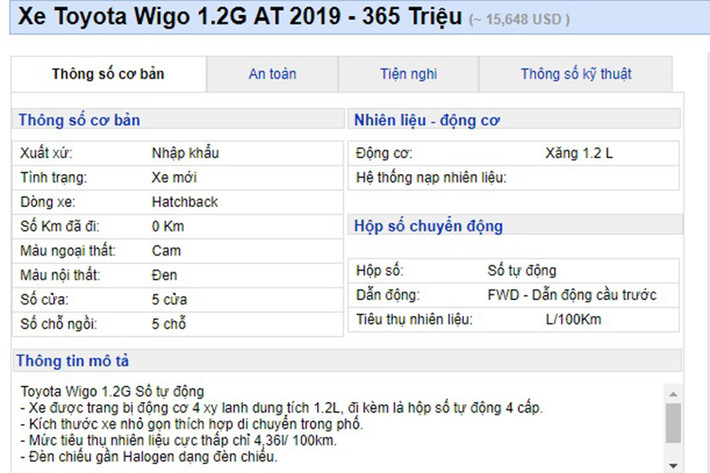
Task: Click the Số tự động gearbox value
Action: (522, 271)
